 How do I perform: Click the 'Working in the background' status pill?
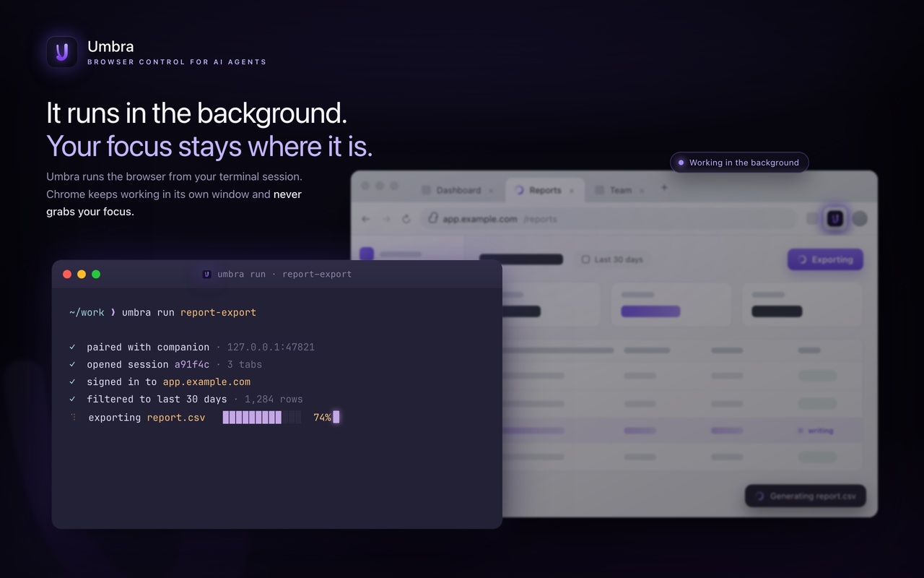pos(739,163)
